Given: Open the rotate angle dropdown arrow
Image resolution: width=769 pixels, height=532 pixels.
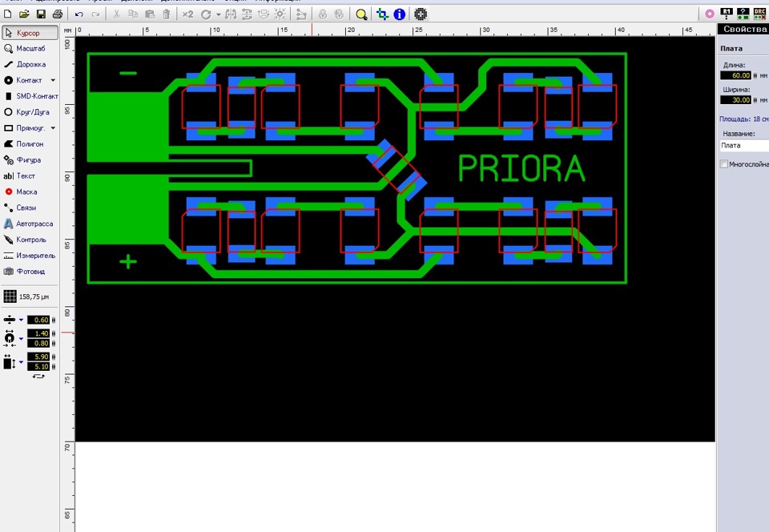Looking at the screenshot, I should [218, 14].
